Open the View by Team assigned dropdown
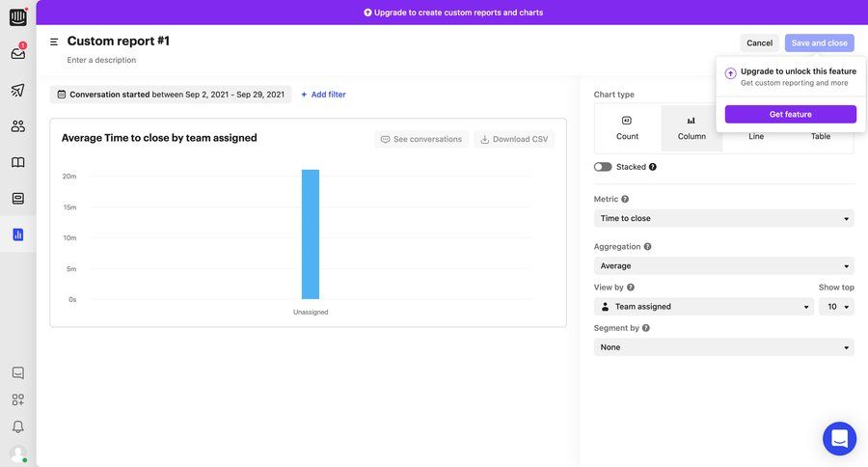 pos(704,306)
